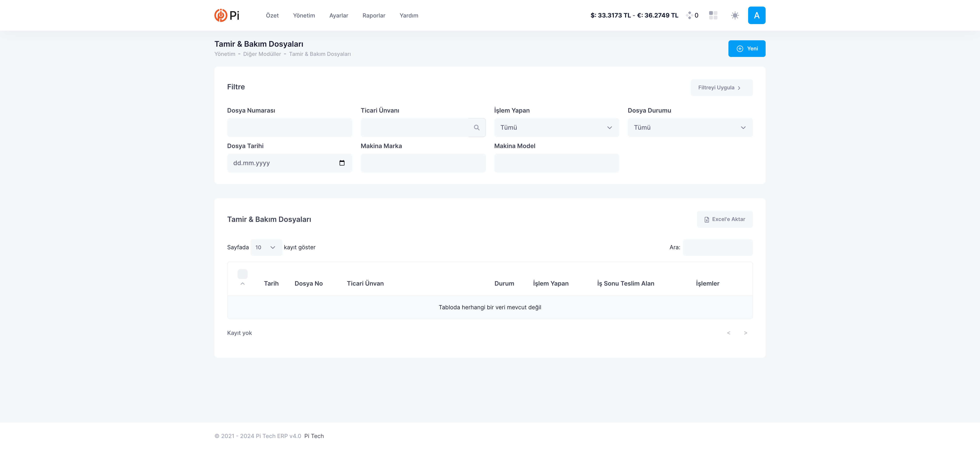Click into the Ara search field

[x=717, y=247]
